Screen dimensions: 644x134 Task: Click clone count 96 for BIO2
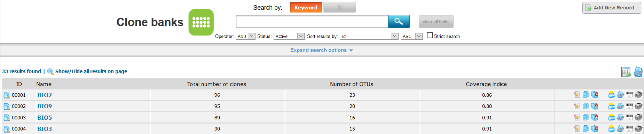tap(217, 95)
